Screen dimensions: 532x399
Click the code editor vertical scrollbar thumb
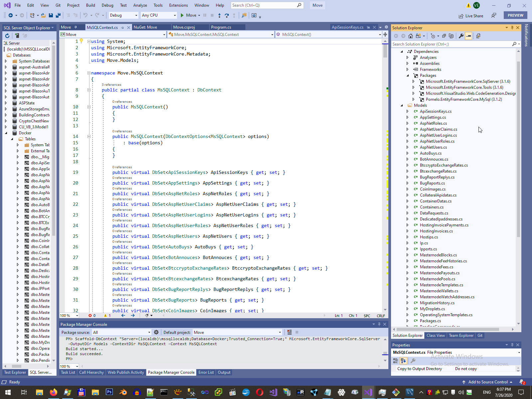coord(385,52)
